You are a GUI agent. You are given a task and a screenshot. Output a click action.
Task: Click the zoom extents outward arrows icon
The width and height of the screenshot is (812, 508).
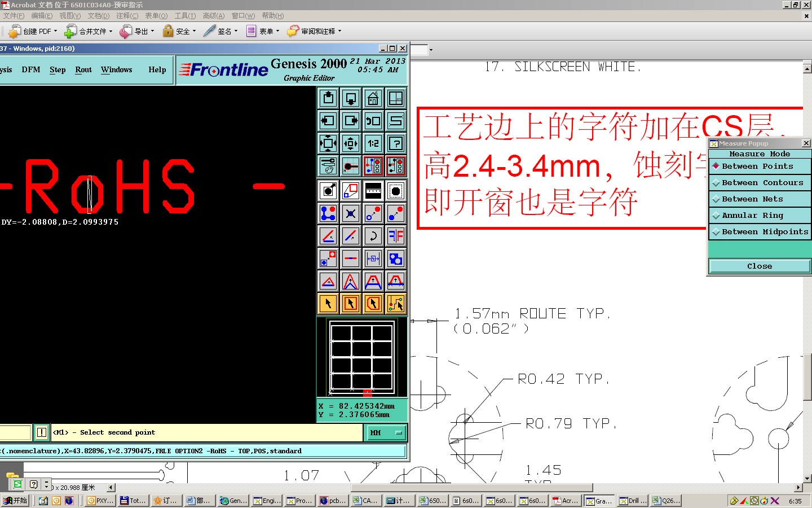pos(328,143)
